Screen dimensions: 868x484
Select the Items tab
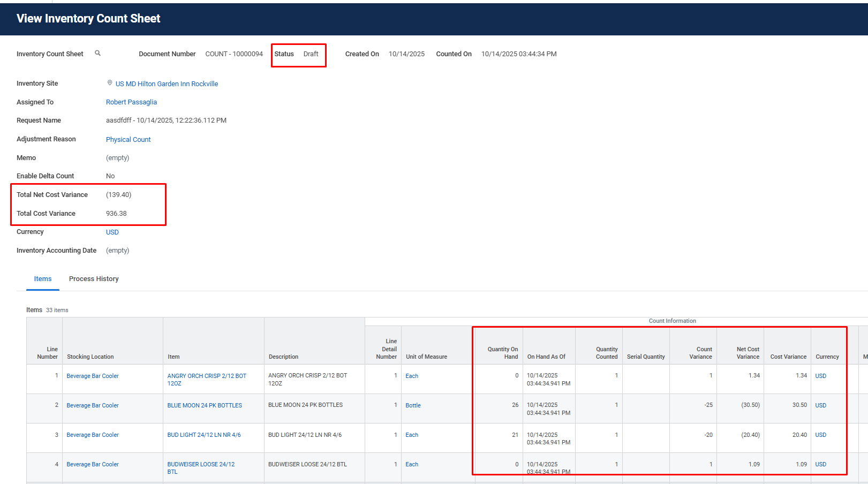(43, 279)
